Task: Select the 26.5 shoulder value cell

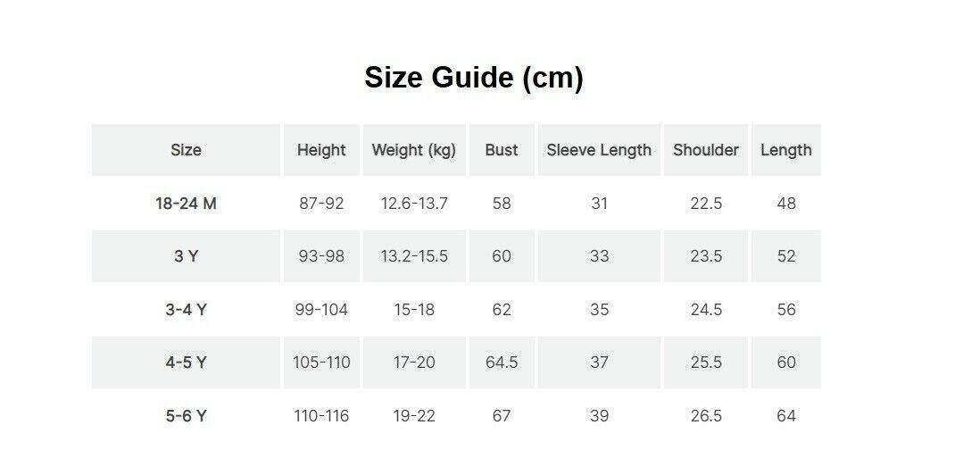Action: tap(706, 416)
